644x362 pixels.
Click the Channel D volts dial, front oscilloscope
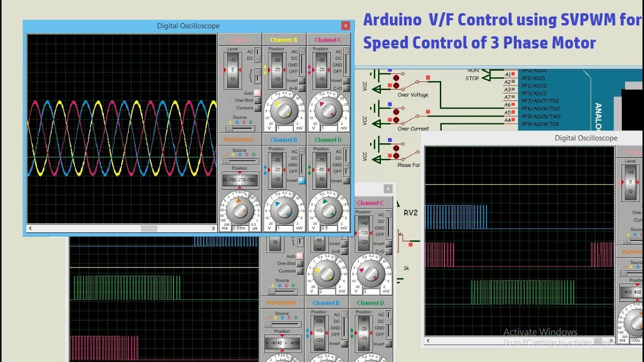329,211
